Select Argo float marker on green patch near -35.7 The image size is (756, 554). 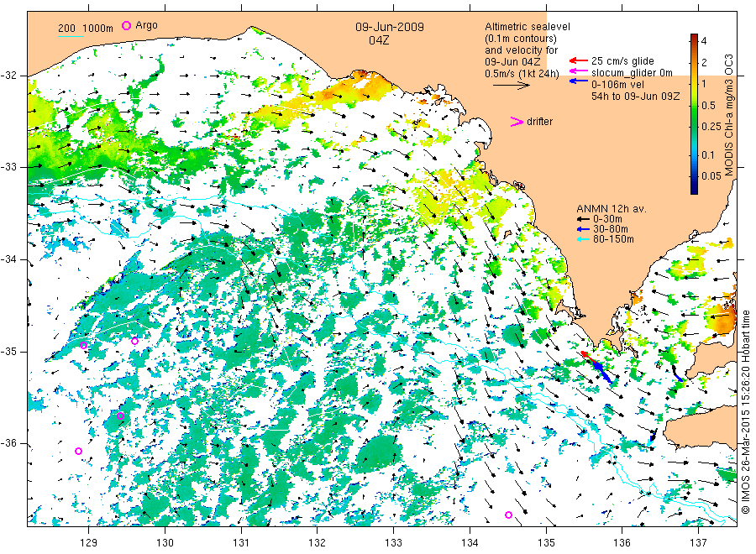point(120,415)
